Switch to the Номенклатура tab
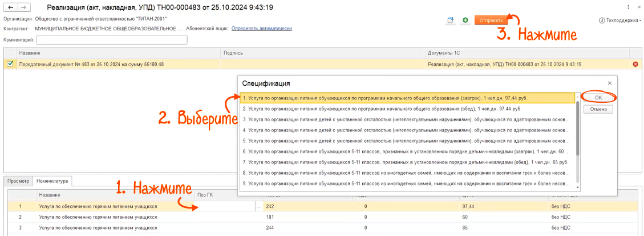644x236 pixels. click(54, 181)
